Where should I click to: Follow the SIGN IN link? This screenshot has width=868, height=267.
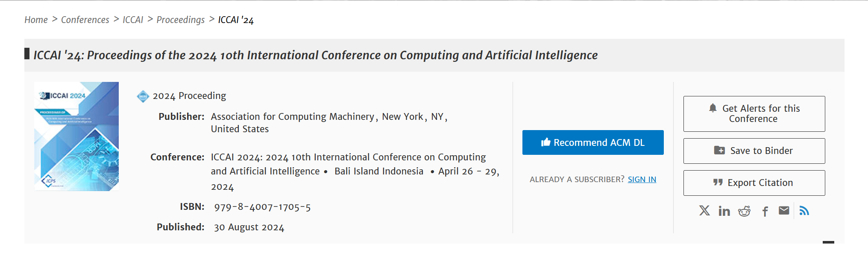[x=642, y=180]
